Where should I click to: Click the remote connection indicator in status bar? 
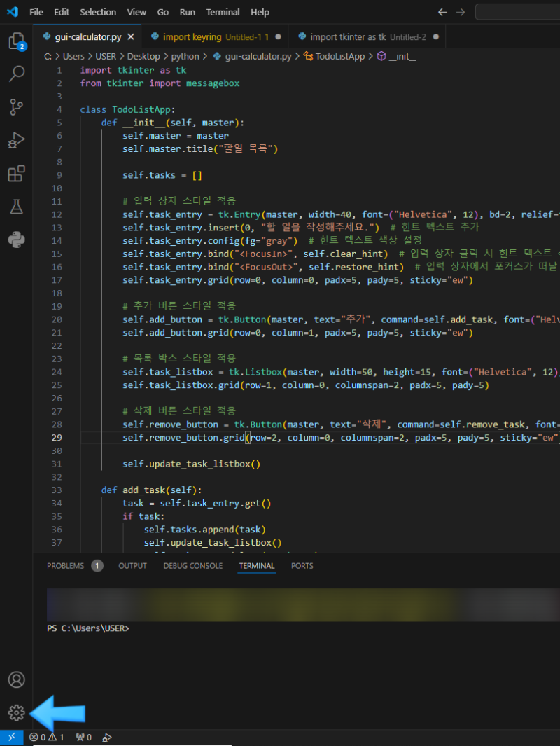11,737
